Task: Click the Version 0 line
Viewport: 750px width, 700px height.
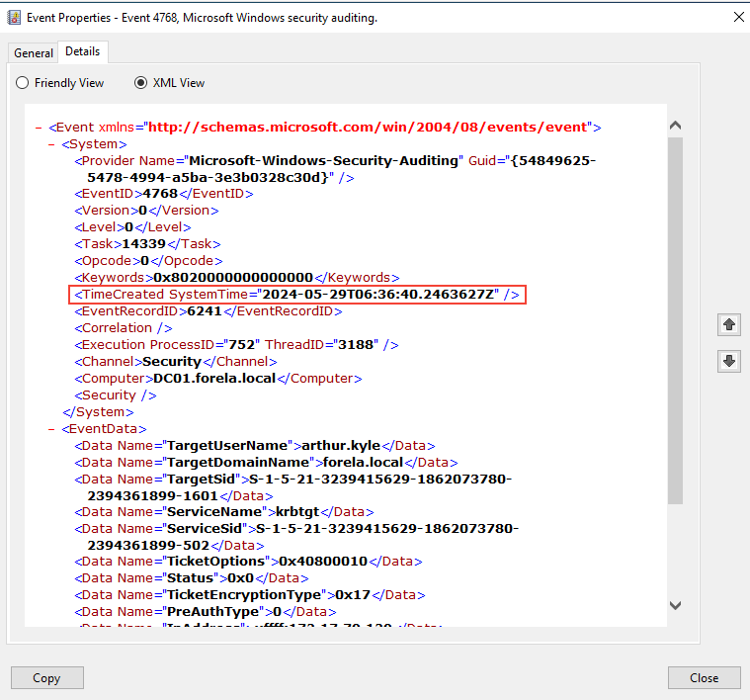Action: [146, 211]
